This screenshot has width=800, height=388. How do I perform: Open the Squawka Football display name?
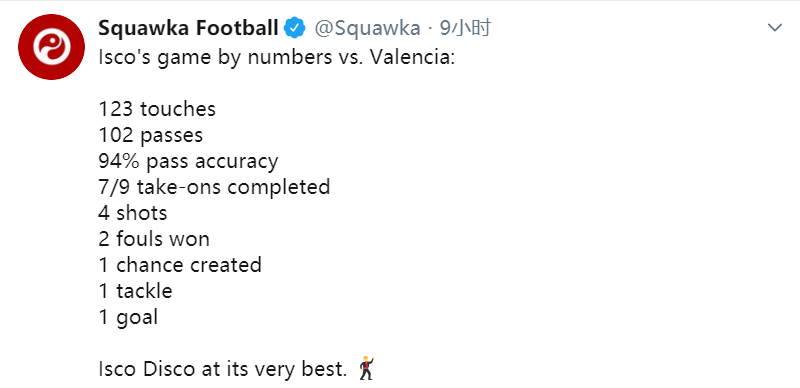click(188, 28)
